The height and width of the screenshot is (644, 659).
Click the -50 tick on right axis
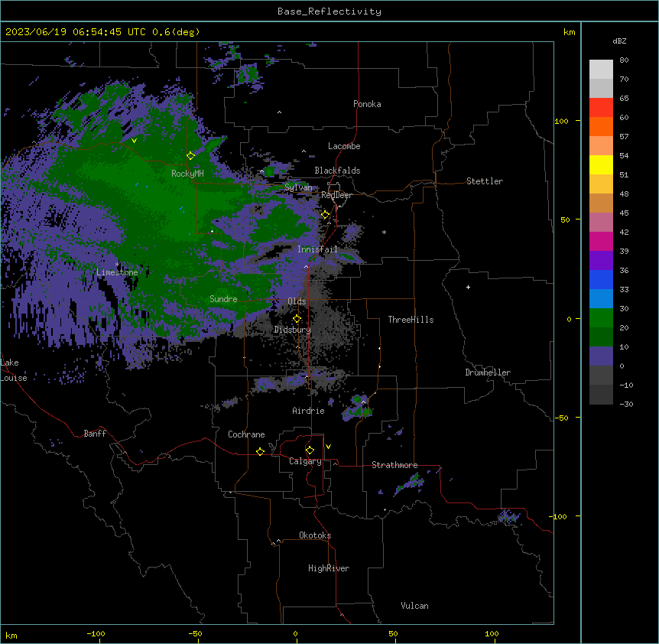(x=561, y=418)
